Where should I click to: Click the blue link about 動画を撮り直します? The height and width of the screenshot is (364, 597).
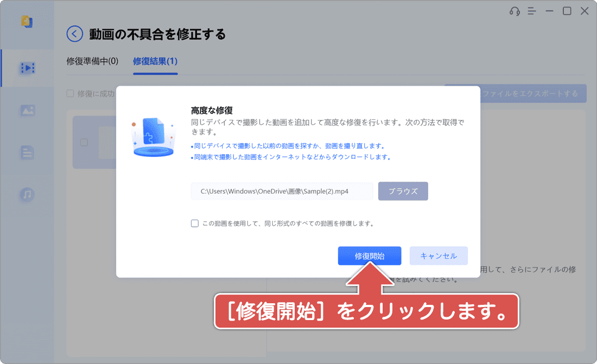tap(288, 145)
